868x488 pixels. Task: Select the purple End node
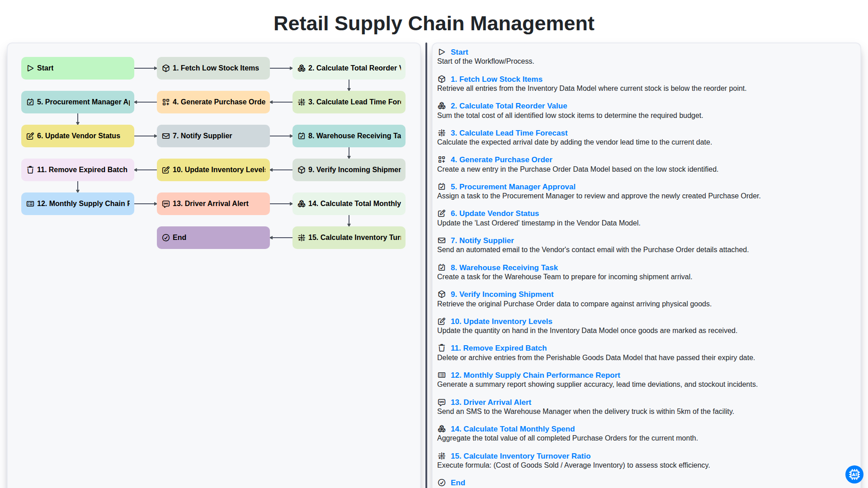coord(213,238)
